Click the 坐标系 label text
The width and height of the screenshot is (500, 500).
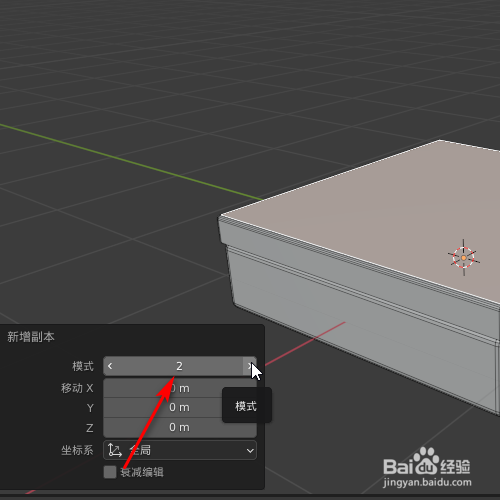[x=77, y=450]
